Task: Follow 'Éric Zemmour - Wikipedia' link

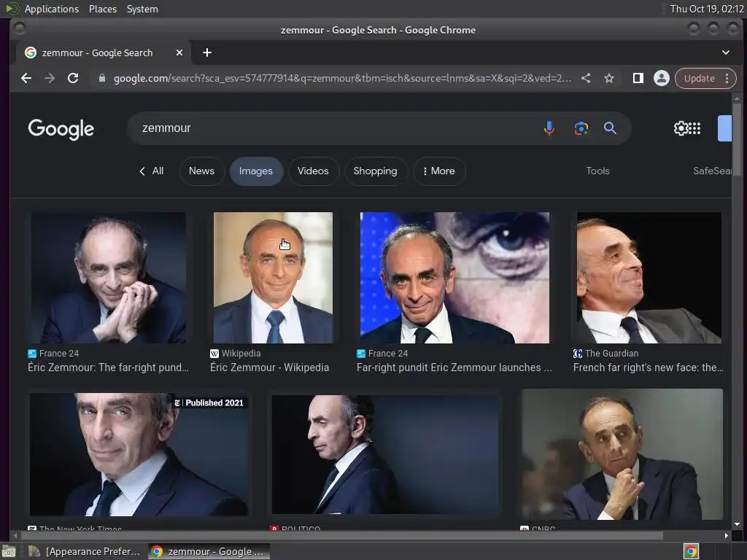Action: 270,367
